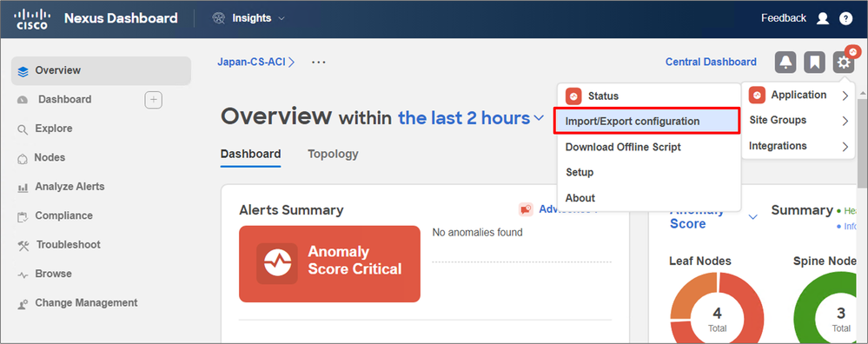Select Overview in the sidebar

(102, 70)
